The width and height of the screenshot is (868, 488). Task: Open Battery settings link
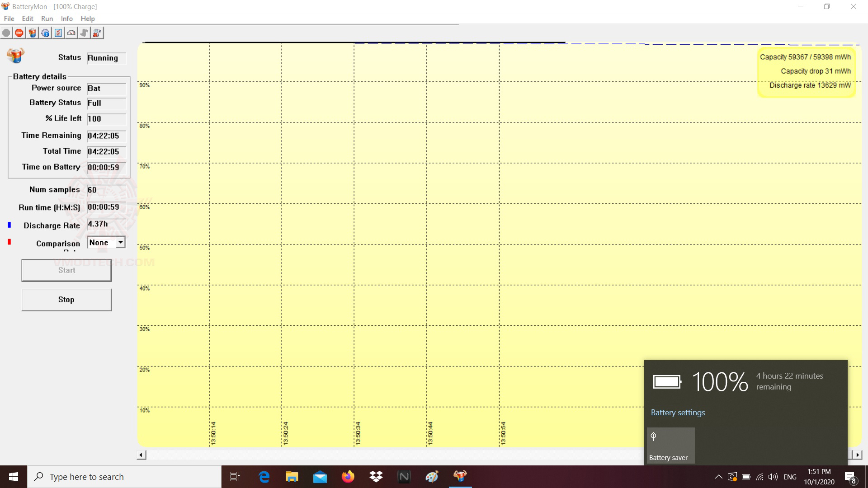678,413
